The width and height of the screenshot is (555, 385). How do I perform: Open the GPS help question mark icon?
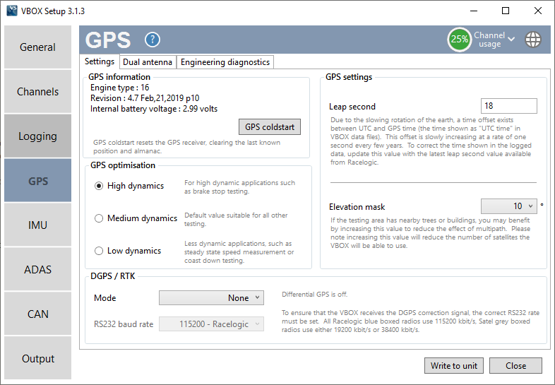click(152, 40)
